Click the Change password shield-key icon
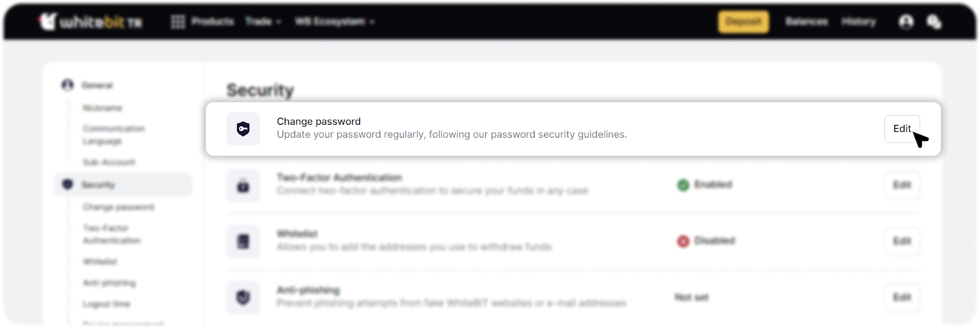Screen dimensions: 980x328 [243, 129]
